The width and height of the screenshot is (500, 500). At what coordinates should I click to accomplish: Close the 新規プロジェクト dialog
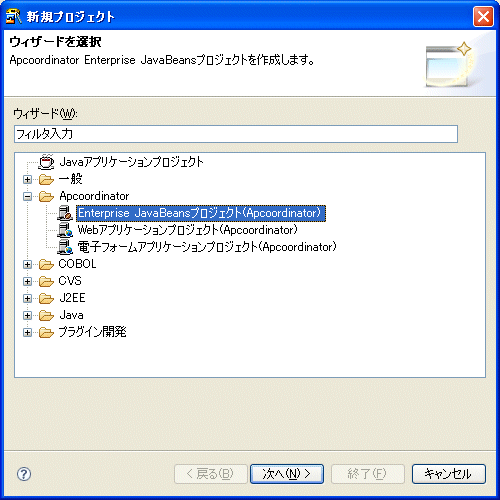(483, 16)
